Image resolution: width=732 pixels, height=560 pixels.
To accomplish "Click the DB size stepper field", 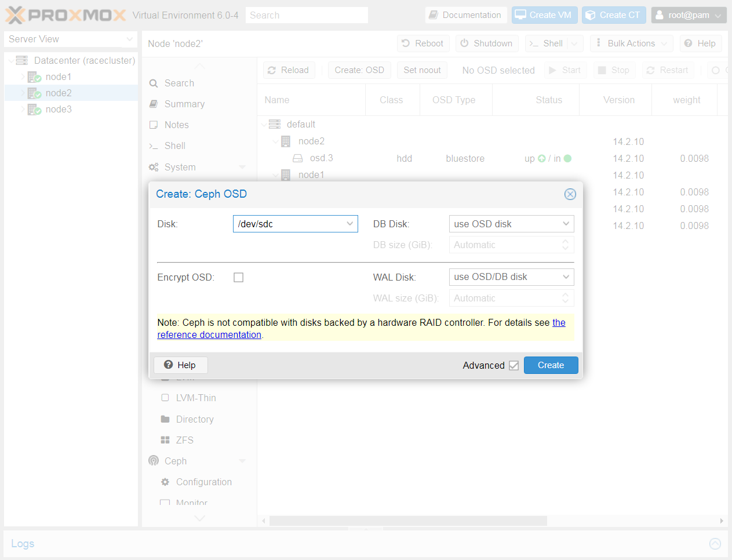I will click(511, 245).
